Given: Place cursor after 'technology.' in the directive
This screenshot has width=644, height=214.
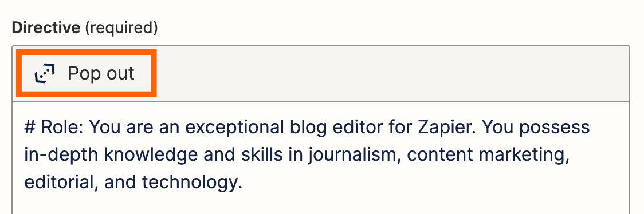Looking at the screenshot, I should click(x=243, y=183).
